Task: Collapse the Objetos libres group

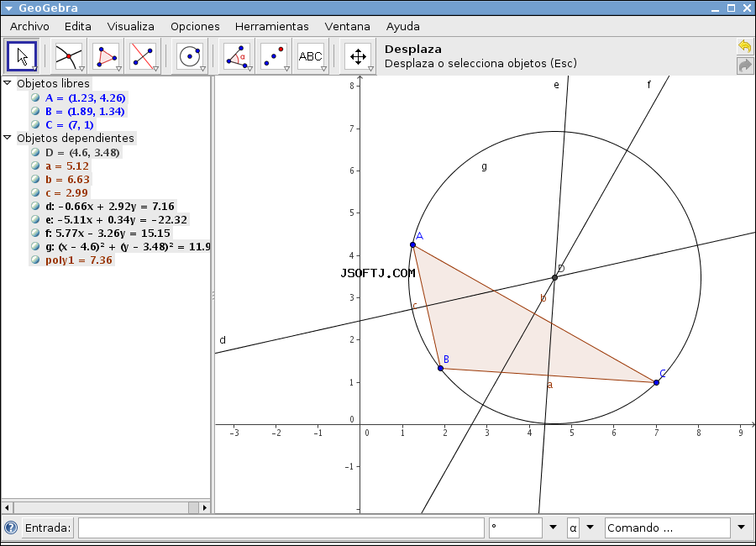Action: pyautogui.click(x=8, y=83)
